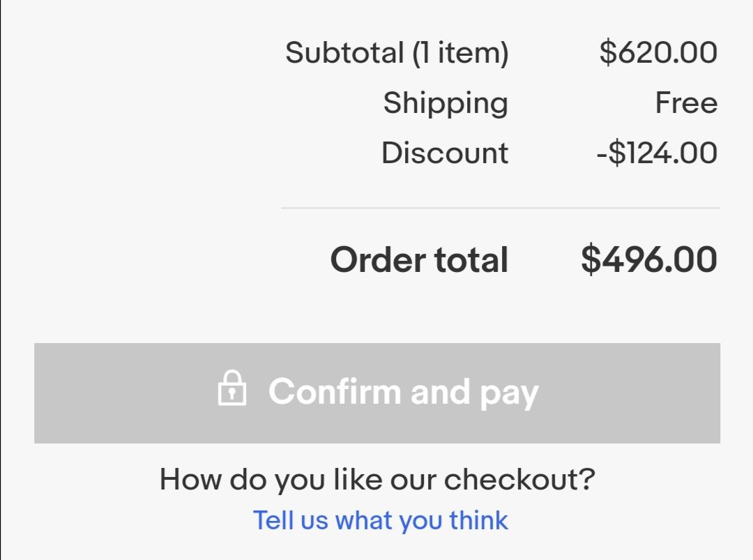Viewport: 753px width, 560px height.
Task: Click the $620.00 subtotal amount
Action: click(658, 52)
